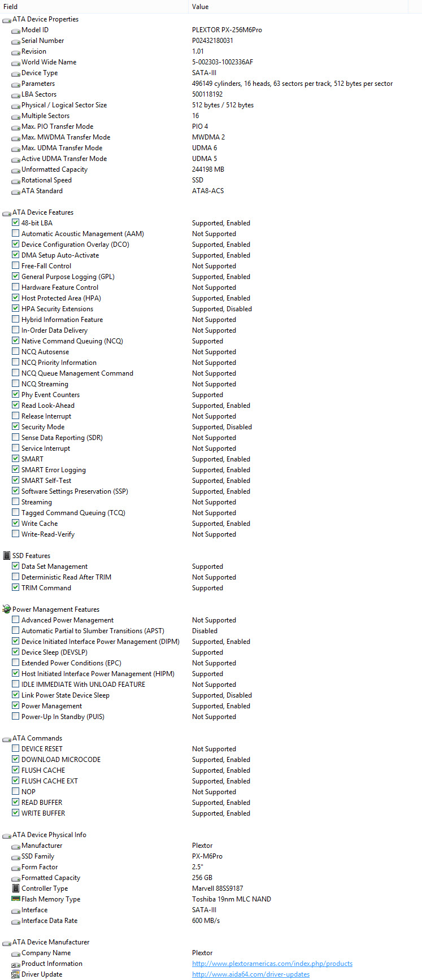Toggle the 48-bit LBA checkbox
The width and height of the screenshot is (422, 980).
16,223
